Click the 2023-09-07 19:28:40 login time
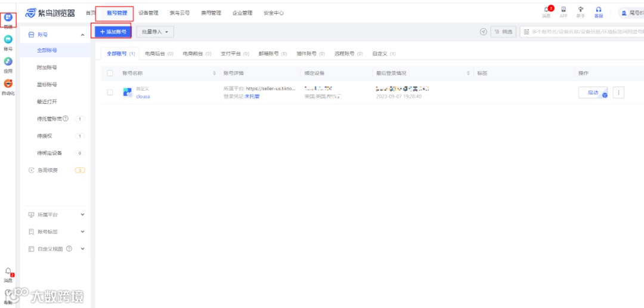The image size is (644, 308). point(399,96)
